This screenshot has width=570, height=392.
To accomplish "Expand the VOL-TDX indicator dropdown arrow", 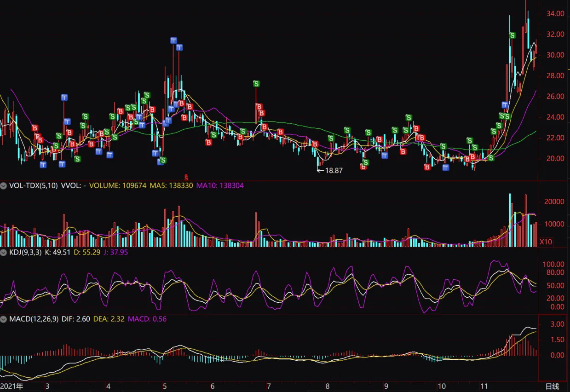I will click(x=4, y=186).
